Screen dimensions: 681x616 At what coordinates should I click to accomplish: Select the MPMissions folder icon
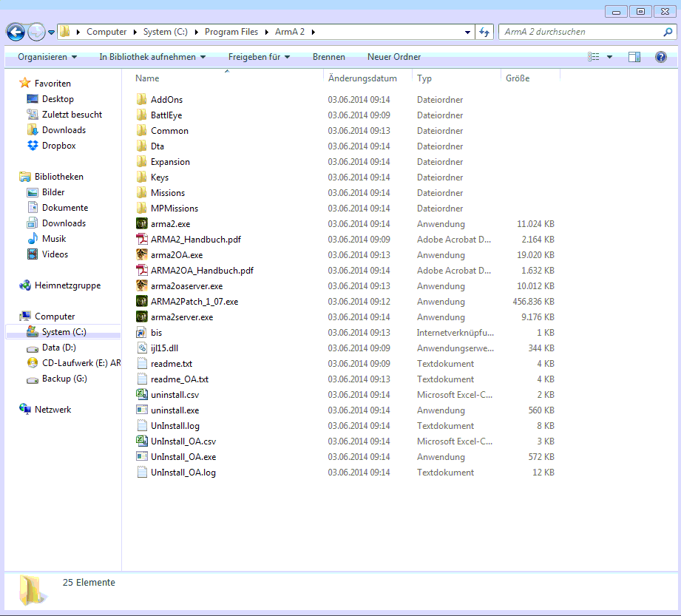coord(141,208)
